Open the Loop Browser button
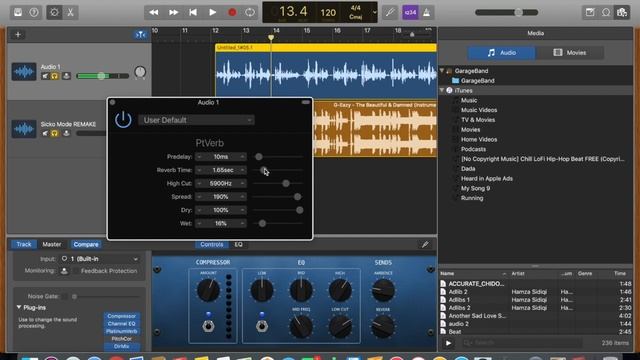 pos(606,12)
